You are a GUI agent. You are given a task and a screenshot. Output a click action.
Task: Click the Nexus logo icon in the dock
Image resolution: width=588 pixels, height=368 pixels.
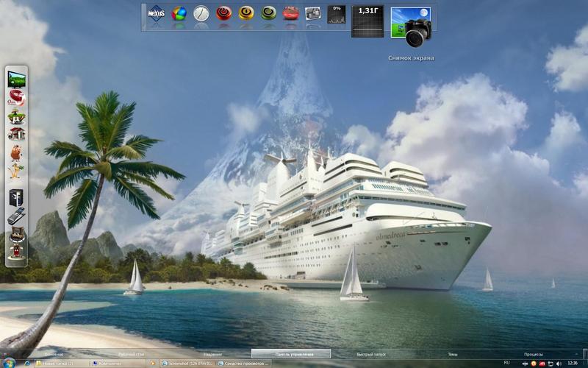tap(156, 13)
